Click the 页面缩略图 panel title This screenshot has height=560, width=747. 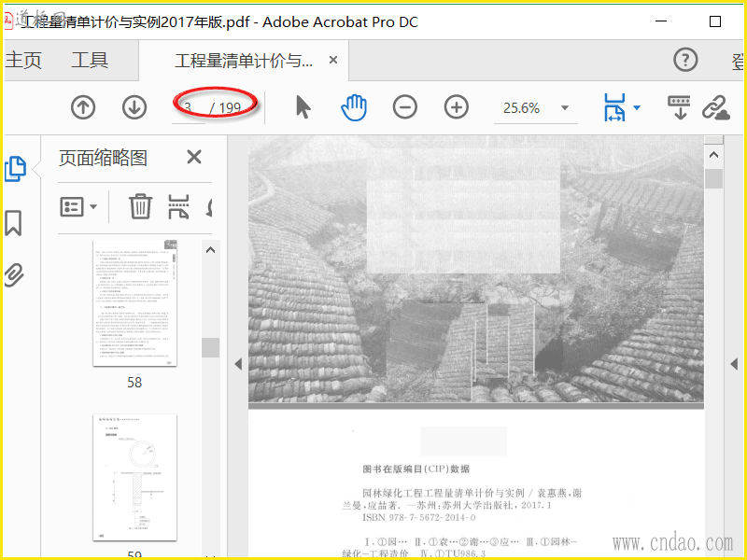[103, 158]
